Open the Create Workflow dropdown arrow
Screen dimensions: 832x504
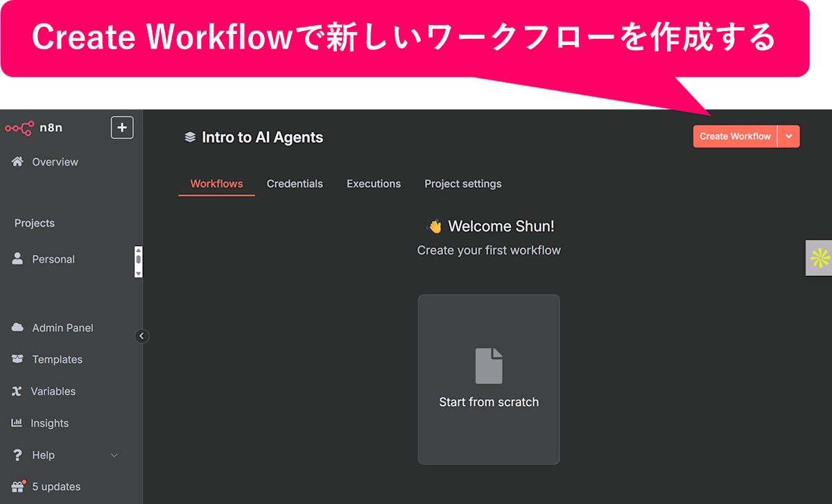point(789,137)
